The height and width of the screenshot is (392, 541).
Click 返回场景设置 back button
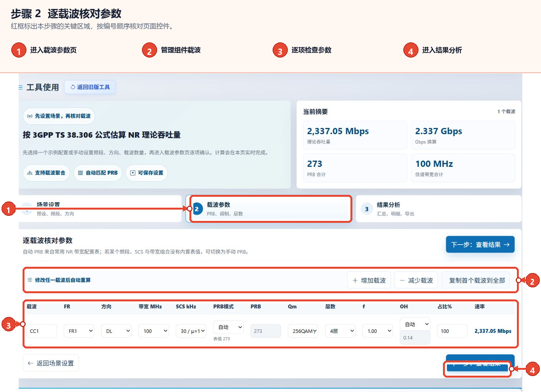tap(51, 363)
